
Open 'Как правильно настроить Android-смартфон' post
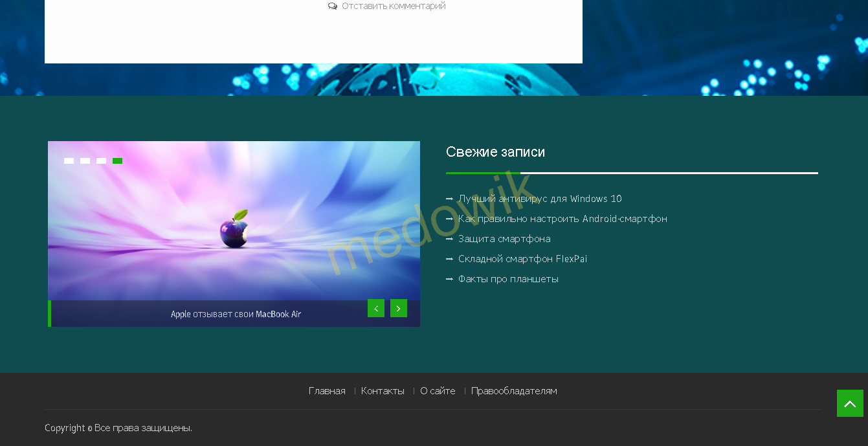[x=562, y=219]
